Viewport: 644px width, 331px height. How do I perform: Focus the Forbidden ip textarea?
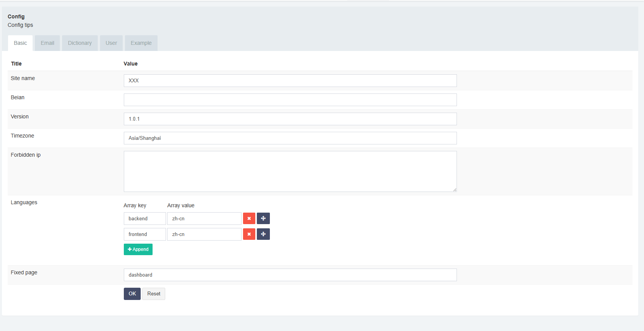click(290, 171)
